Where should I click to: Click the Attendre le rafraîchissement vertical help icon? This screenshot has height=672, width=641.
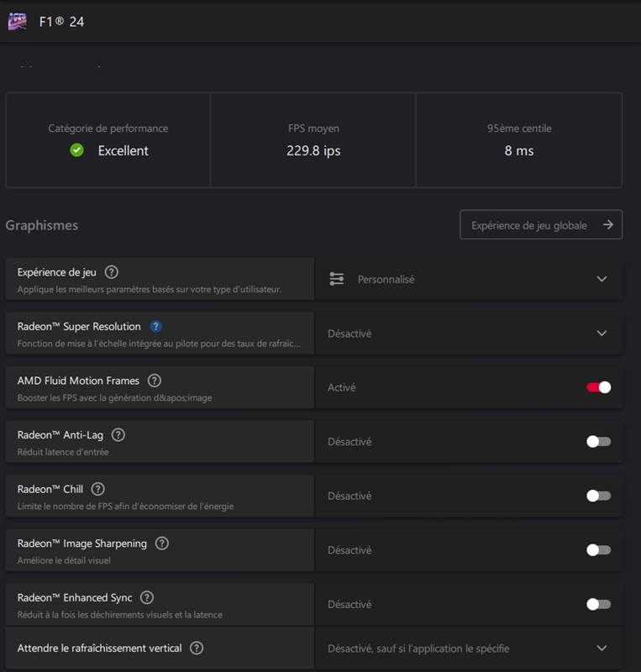pos(197,648)
